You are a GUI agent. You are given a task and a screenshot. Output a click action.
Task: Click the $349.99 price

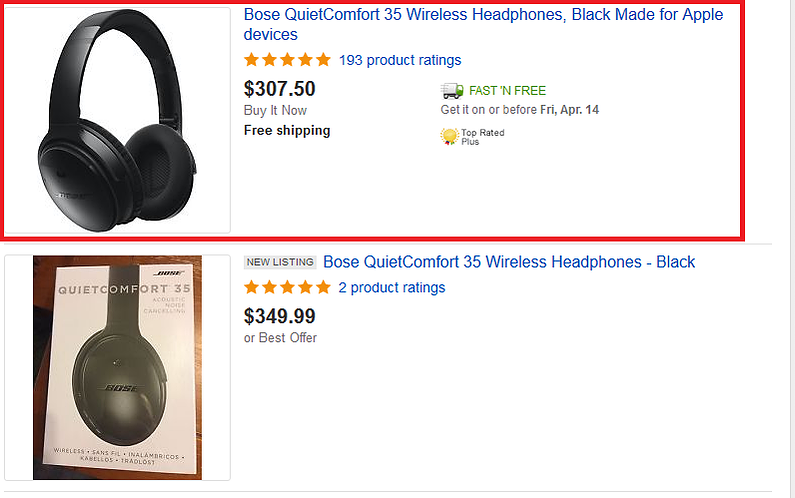[x=279, y=316]
